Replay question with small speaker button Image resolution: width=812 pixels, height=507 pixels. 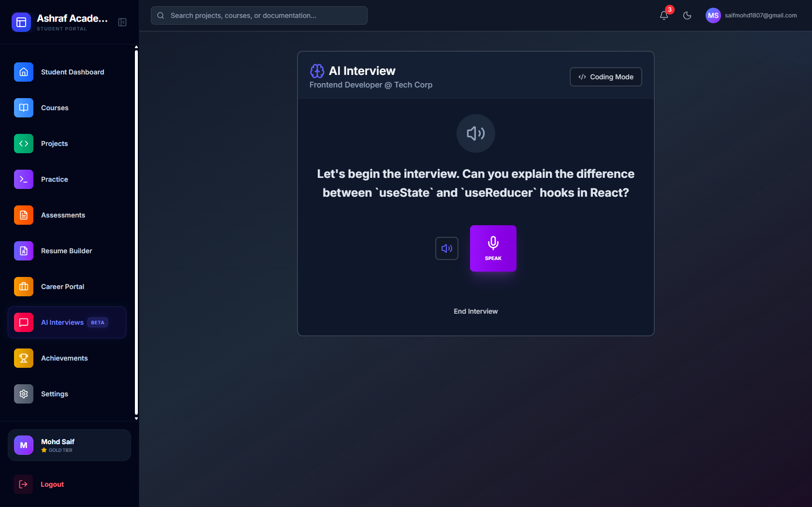pos(447,248)
